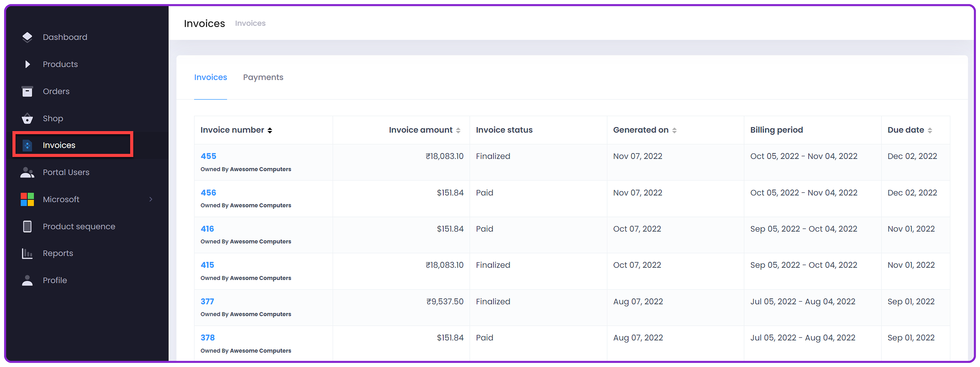Click the Microsoft logo icon

(x=27, y=199)
